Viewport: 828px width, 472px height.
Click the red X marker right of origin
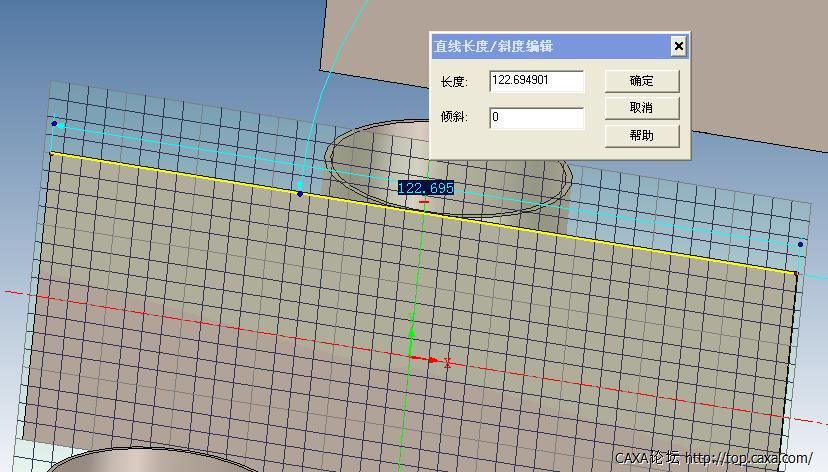pos(448,364)
